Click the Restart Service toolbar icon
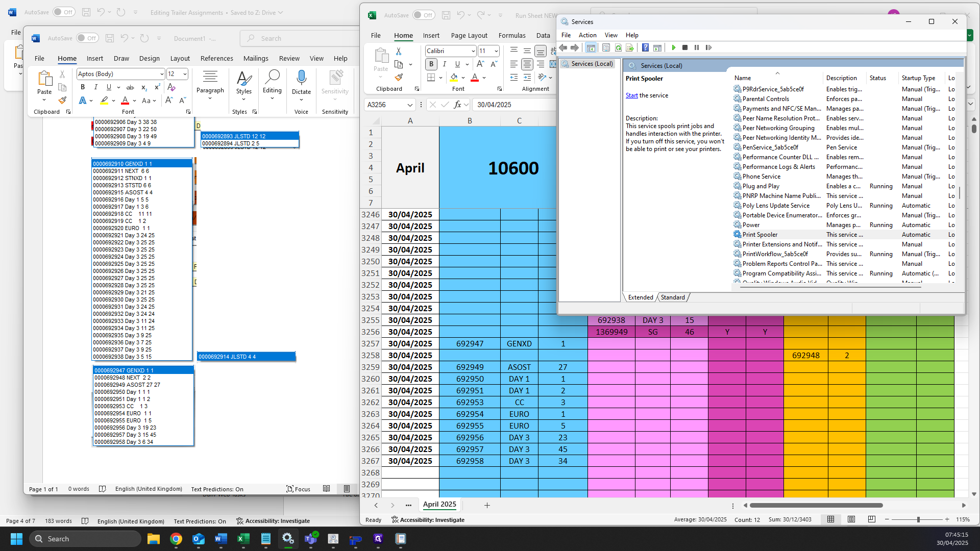Viewport: 980px width, 551px height. click(708, 47)
